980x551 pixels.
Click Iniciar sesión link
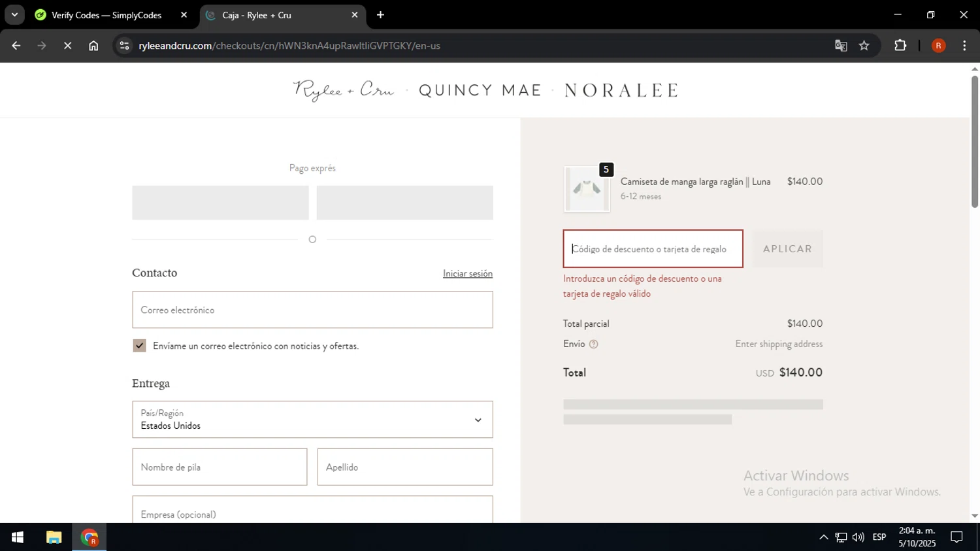pyautogui.click(x=468, y=274)
